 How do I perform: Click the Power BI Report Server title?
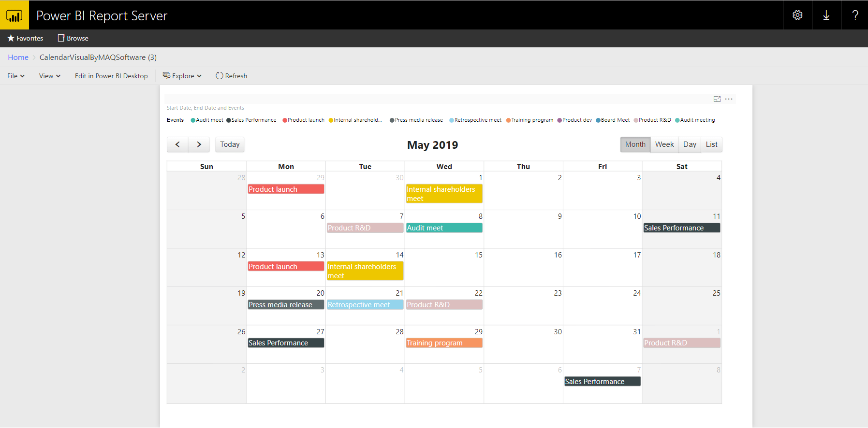coord(102,16)
